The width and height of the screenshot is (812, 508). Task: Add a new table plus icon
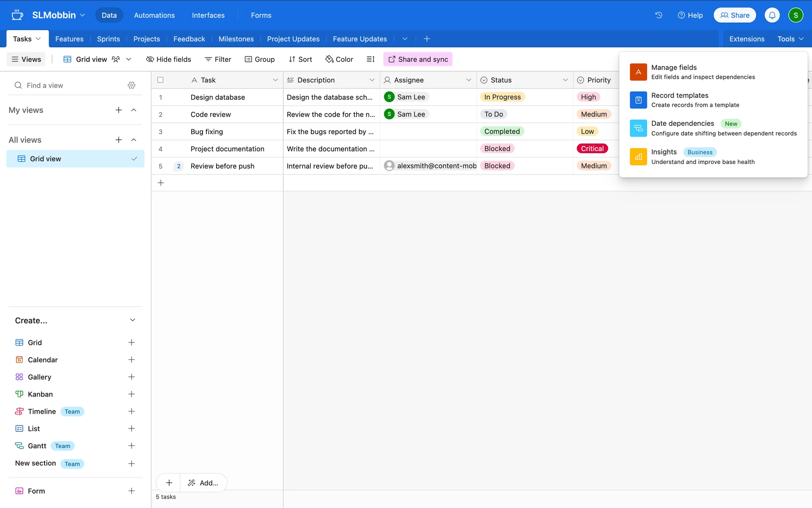(x=427, y=39)
